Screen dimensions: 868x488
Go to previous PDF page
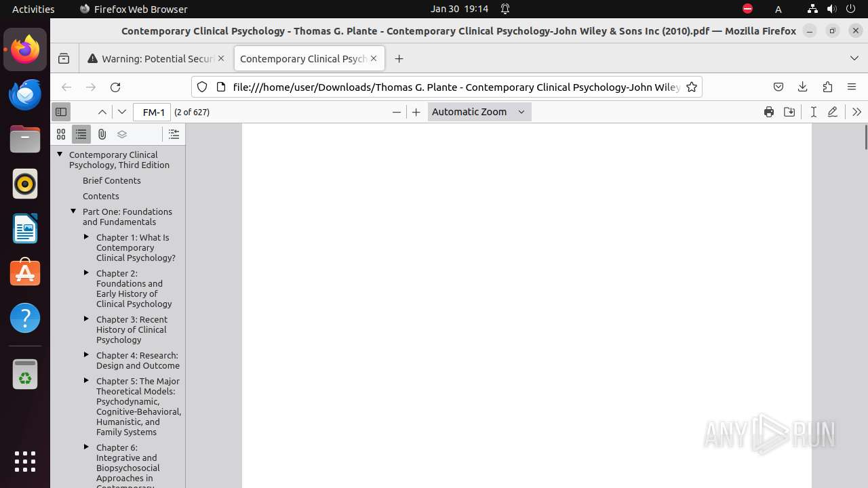click(x=102, y=112)
